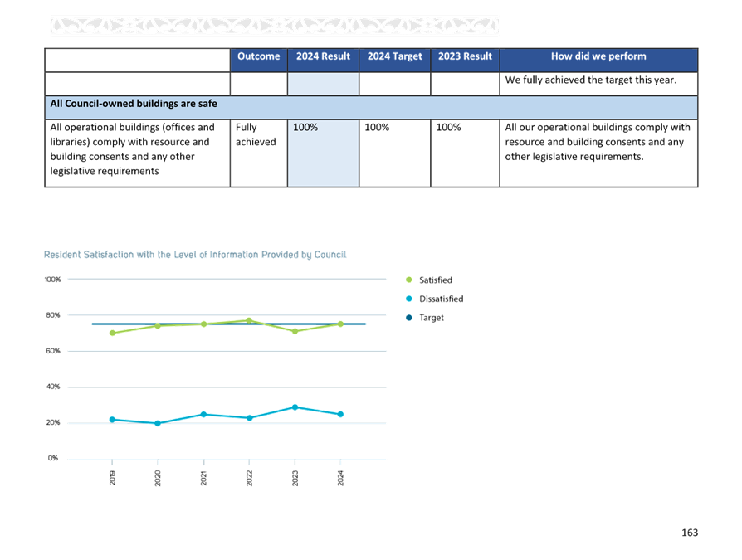This screenshot has height=560, width=742.
Task: Click the 2020 Dissatisfied data point
Action: pyautogui.click(x=158, y=423)
